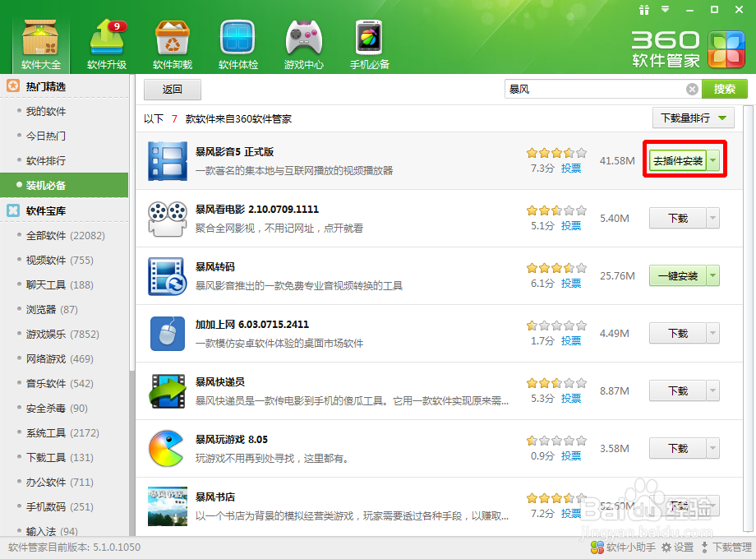Open 游戏中心 game center
This screenshot has height=559, width=756.
tap(304, 44)
